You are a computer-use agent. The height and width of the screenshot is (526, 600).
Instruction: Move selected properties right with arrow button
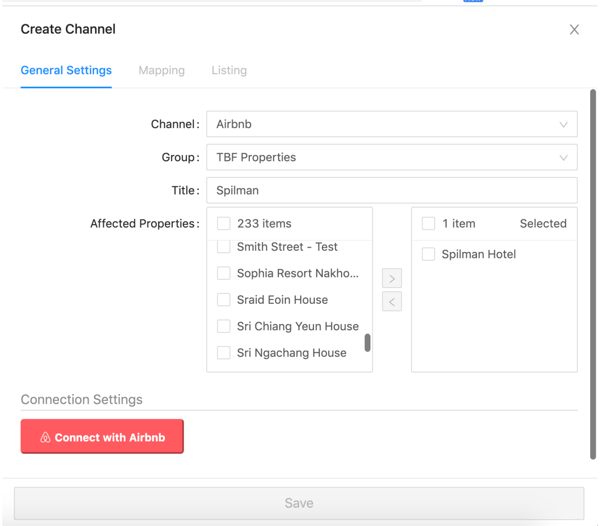pyautogui.click(x=392, y=278)
